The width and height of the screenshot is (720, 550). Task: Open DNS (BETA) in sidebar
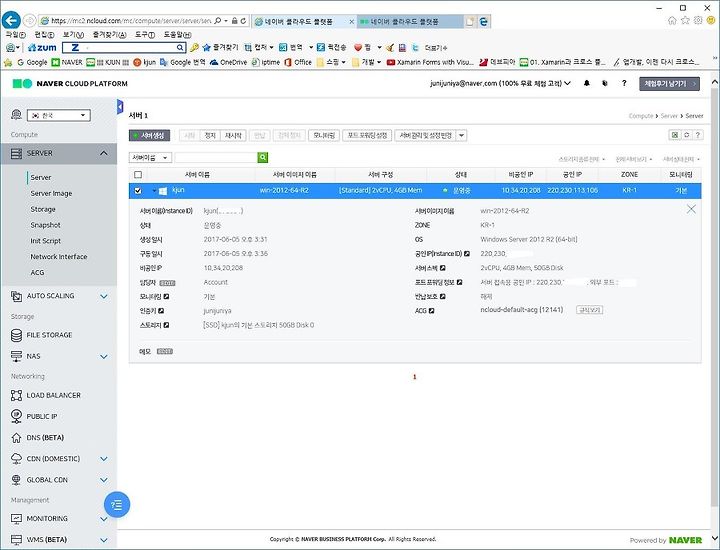point(45,438)
